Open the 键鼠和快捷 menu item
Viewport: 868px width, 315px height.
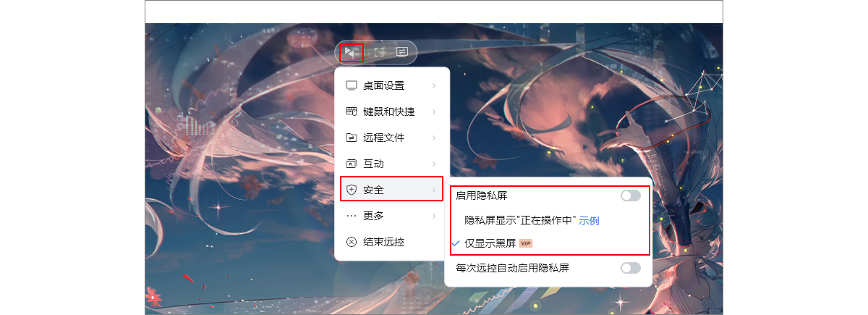(392, 112)
